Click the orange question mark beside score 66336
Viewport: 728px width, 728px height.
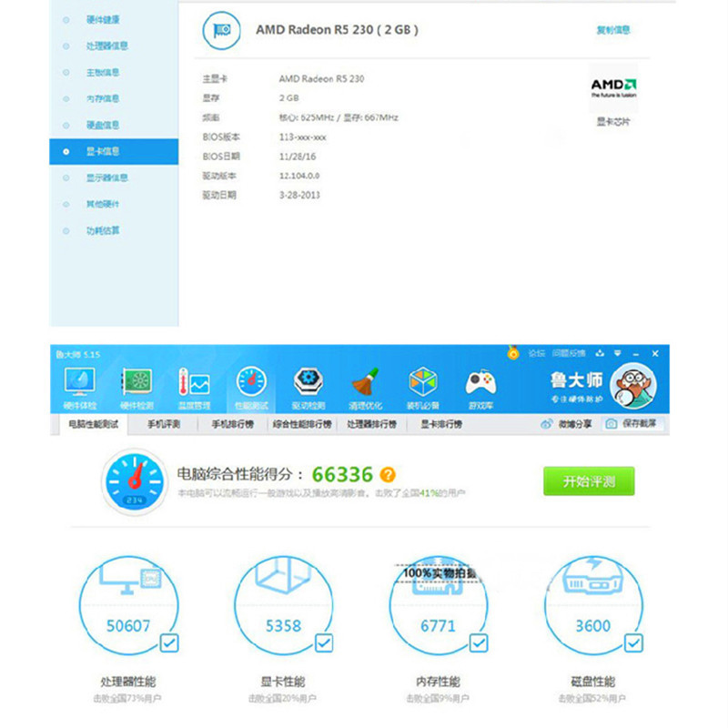(388, 474)
